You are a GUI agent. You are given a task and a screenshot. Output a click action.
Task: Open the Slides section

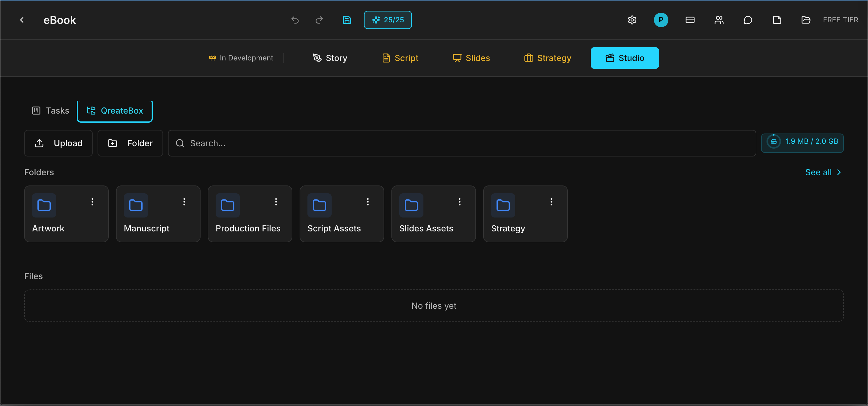tap(471, 58)
